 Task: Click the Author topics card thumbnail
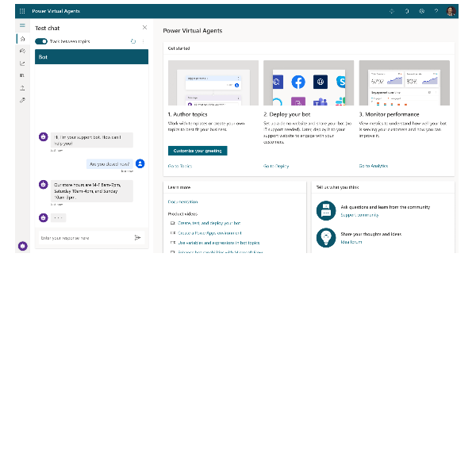point(213,83)
